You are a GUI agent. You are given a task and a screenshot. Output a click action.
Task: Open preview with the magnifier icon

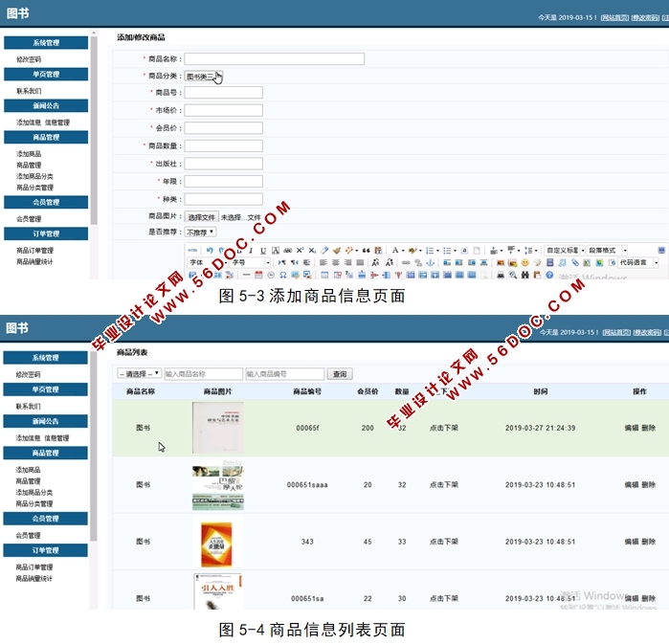513,275
